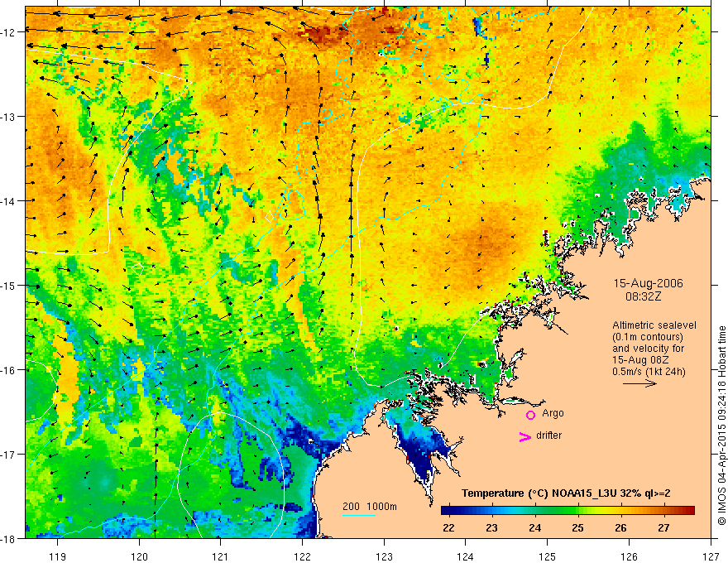Click the latitude axis label '-17'
This screenshot has height=563, width=728.
coord(9,454)
